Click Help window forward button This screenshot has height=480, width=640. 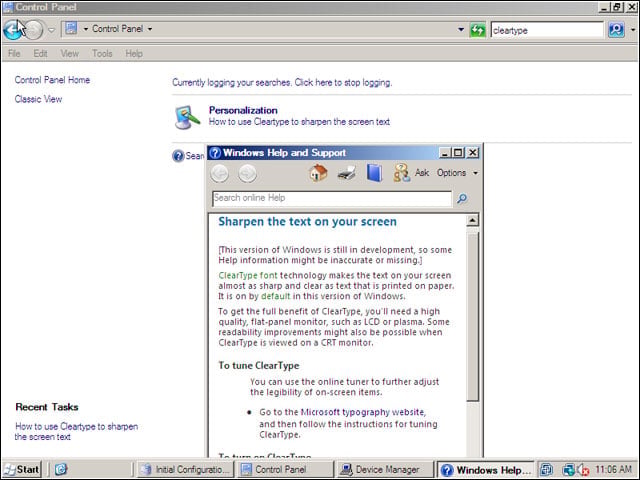pyautogui.click(x=247, y=173)
